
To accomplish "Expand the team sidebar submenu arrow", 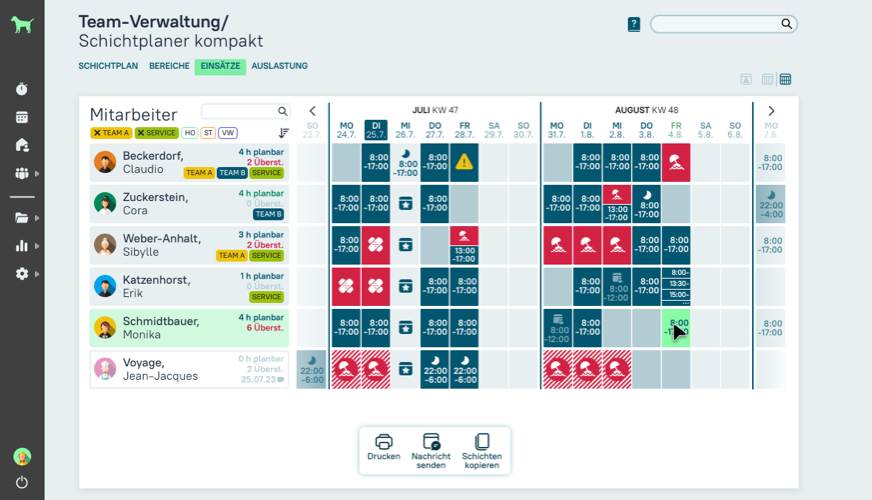I will (x=37, y=173).
